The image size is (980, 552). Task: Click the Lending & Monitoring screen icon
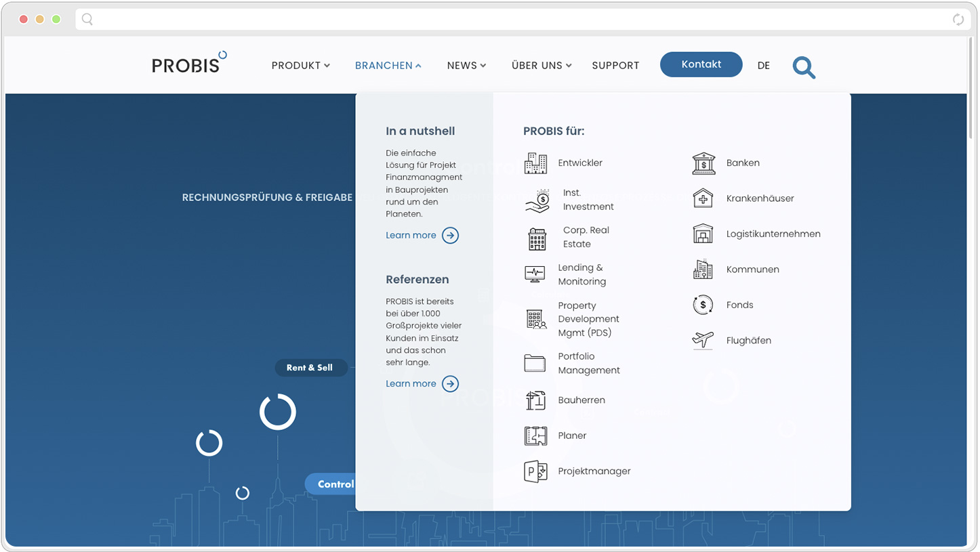535,274
